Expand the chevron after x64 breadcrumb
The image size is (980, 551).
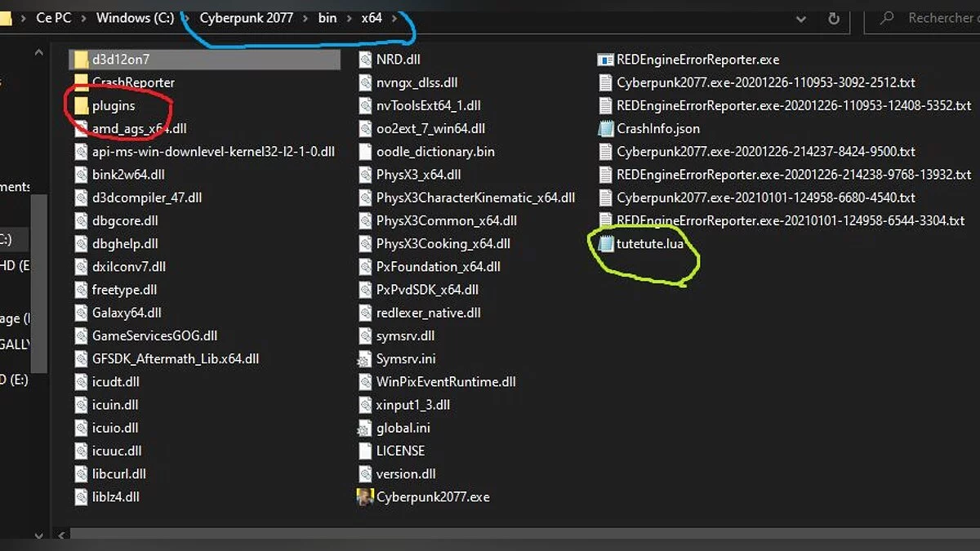pos(395,18)
